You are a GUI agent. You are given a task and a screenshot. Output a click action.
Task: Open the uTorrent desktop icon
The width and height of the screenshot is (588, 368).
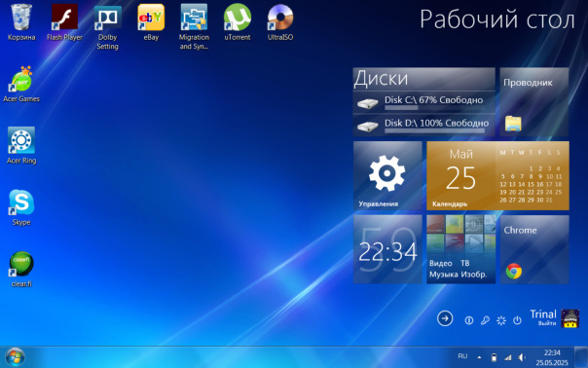coord(237,22)
